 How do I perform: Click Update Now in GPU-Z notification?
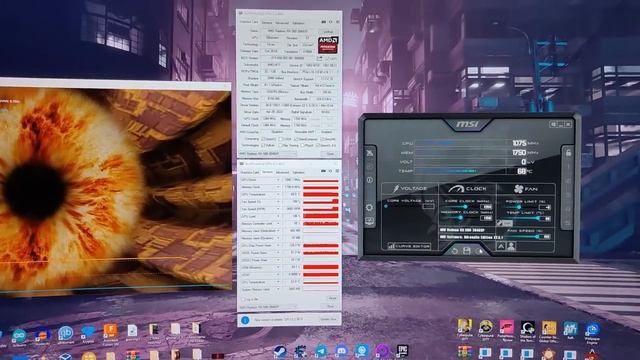(328, 319)
